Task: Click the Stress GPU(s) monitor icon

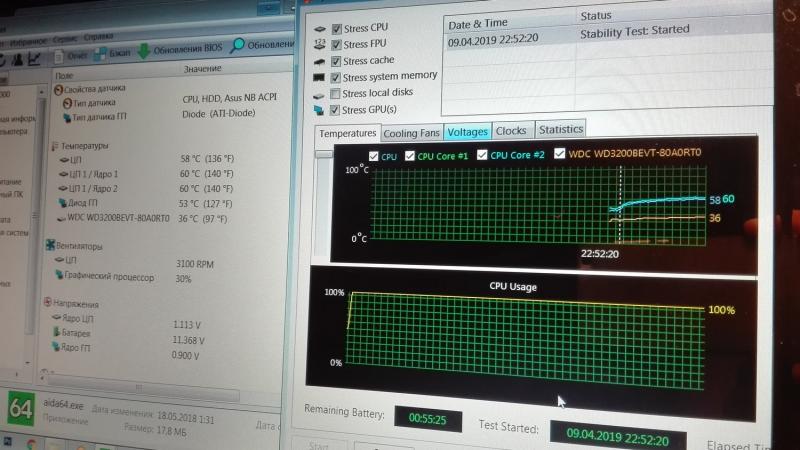Action: click(x=319, y=110)
